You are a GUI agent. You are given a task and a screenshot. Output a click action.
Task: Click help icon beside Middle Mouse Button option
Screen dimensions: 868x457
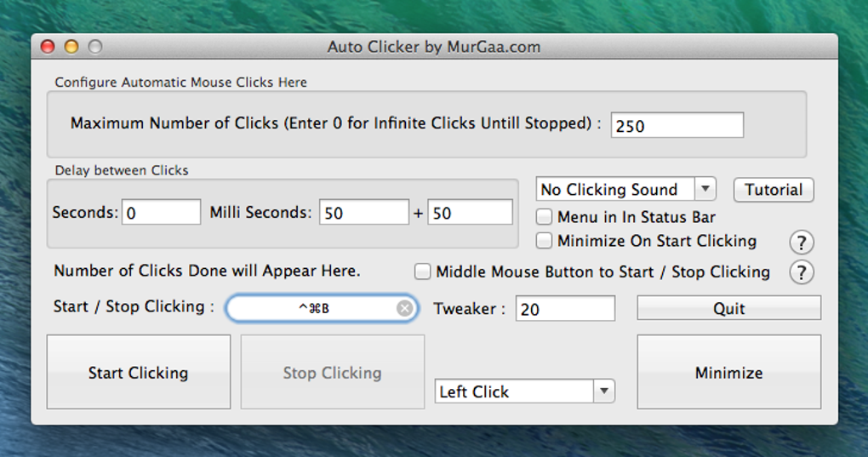801,272
